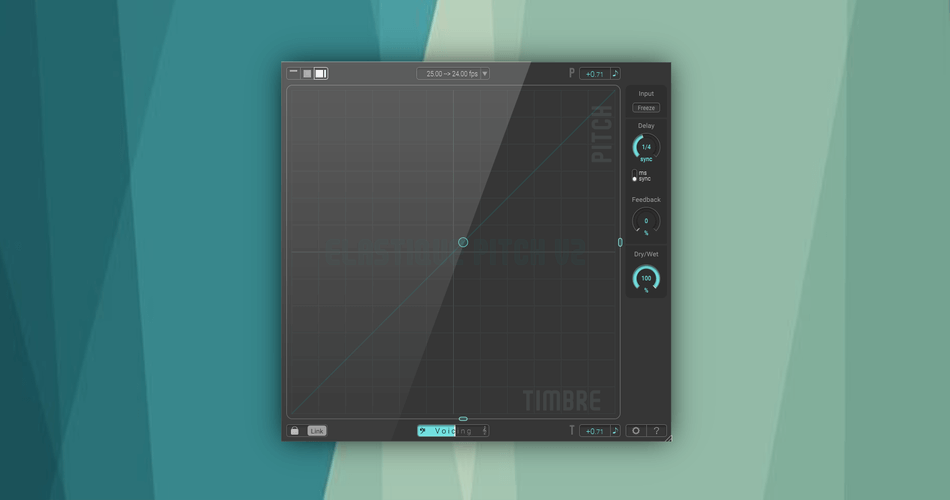Click the timbre value field showing +0.71
The image size is (950, 500).
[595, 431]
